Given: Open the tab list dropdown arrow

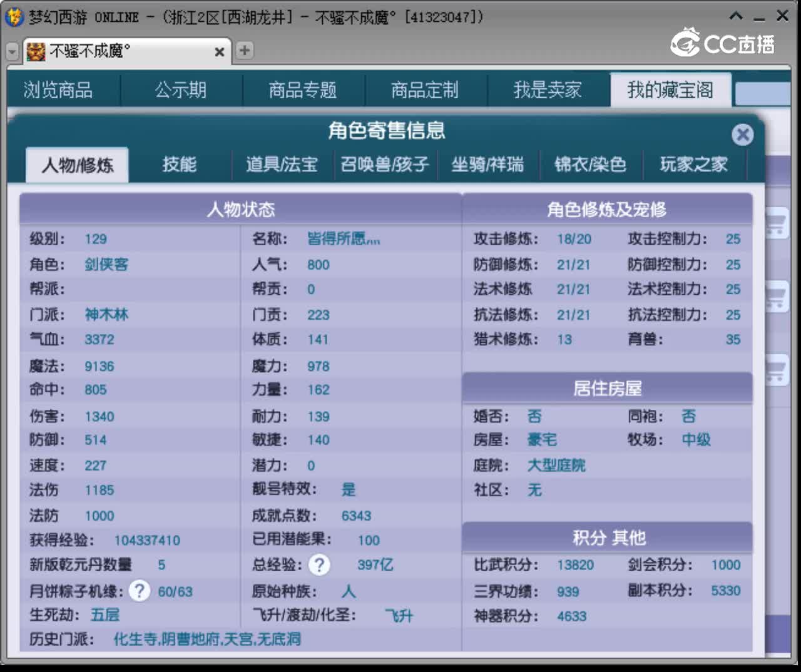Looking at the screenshot, I should click(13, 52).
